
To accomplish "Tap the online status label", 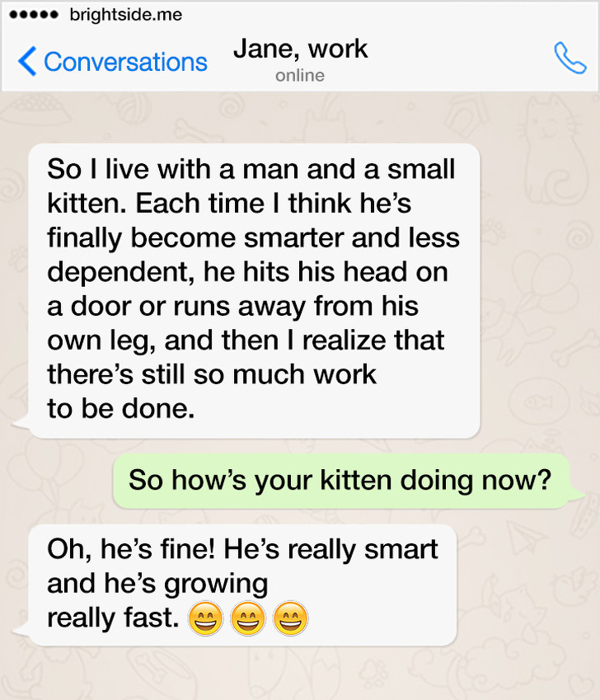I will click(x=300, y=76).
